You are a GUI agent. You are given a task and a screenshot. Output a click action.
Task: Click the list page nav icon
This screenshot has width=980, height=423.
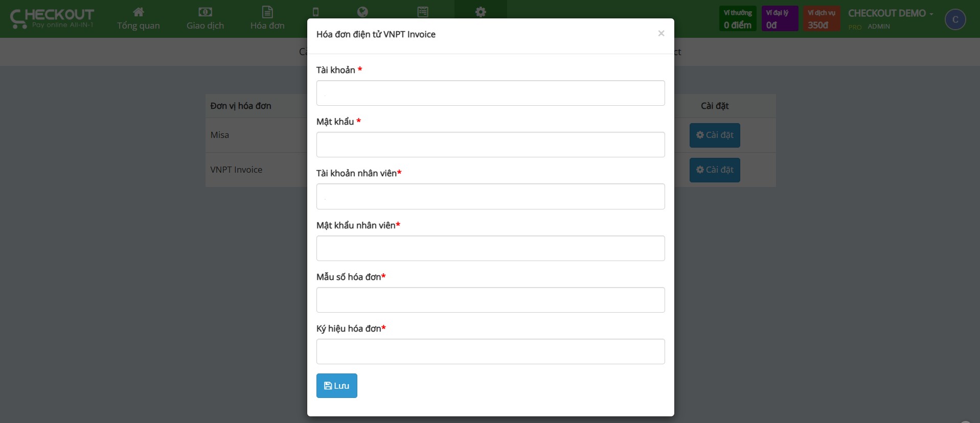click(423, 12)
